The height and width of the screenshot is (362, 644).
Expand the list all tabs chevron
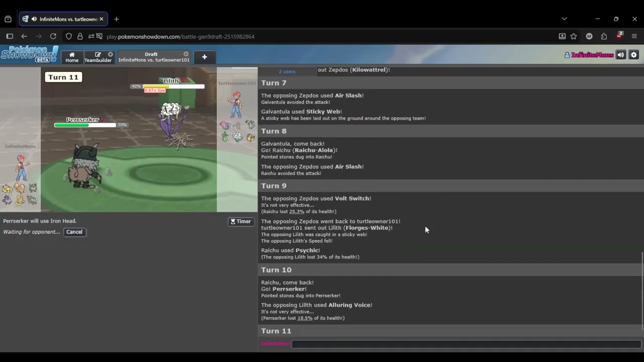pos(564,19)
